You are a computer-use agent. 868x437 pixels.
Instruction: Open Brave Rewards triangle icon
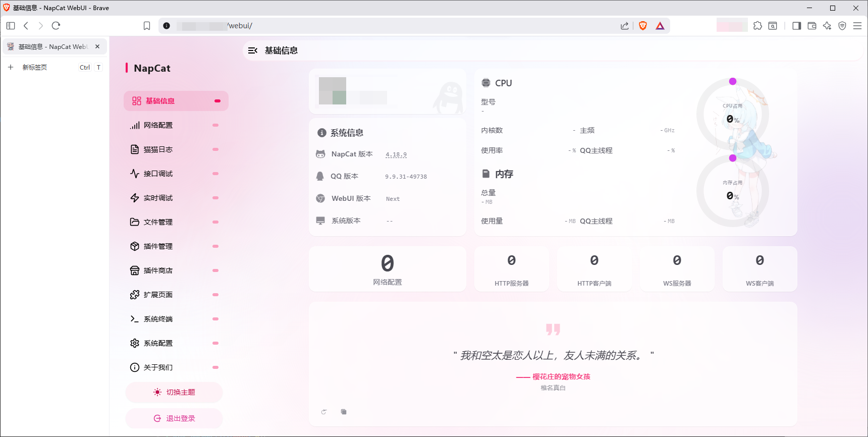(660, 26)
